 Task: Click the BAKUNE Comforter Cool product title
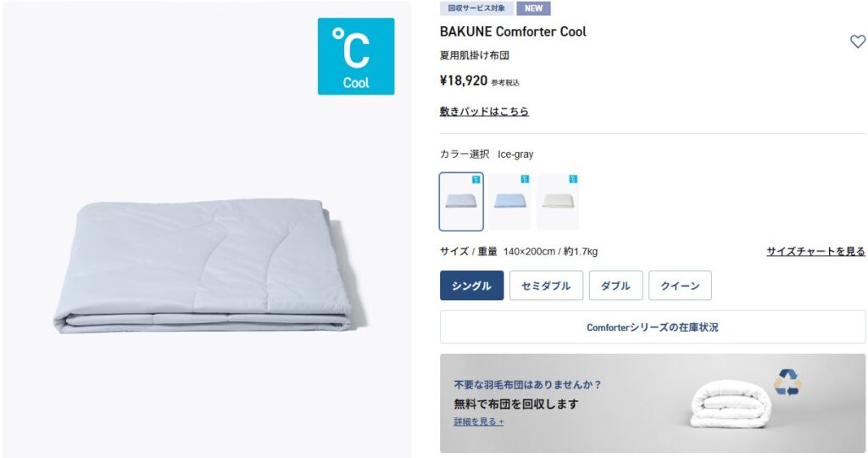click(x=513, y=31)
